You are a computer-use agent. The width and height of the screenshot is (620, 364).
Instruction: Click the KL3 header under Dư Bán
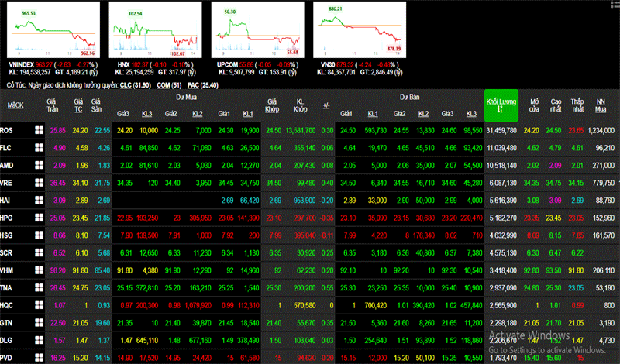coord(471,114)
